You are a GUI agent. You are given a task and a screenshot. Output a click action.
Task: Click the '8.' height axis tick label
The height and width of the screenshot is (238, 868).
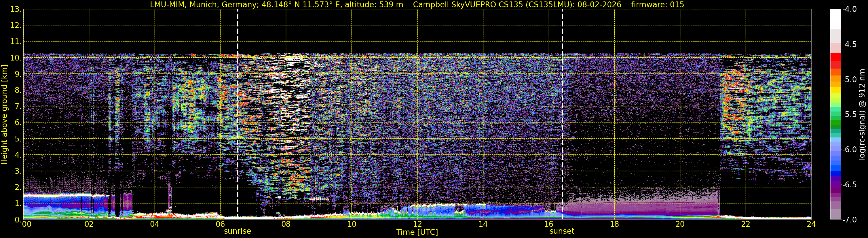click(x=18, y=90)
